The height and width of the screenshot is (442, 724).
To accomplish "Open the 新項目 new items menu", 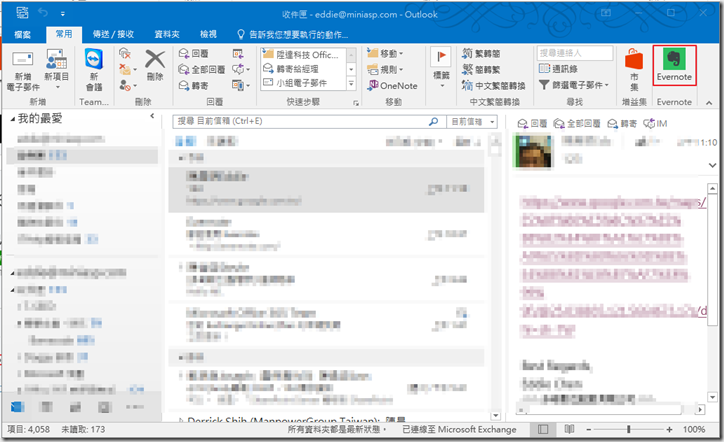I will (56, 69).
